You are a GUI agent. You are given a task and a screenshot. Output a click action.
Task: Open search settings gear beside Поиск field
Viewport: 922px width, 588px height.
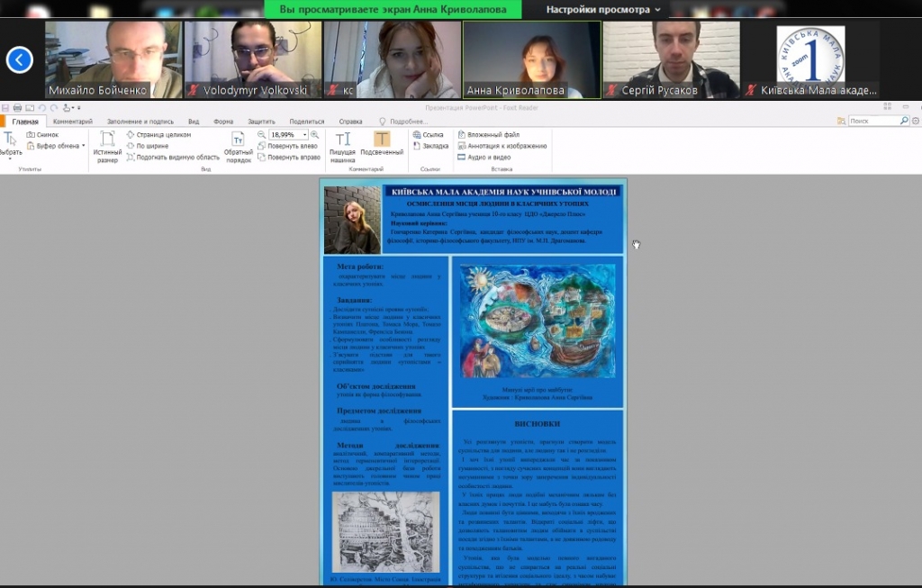coord(916,121)
